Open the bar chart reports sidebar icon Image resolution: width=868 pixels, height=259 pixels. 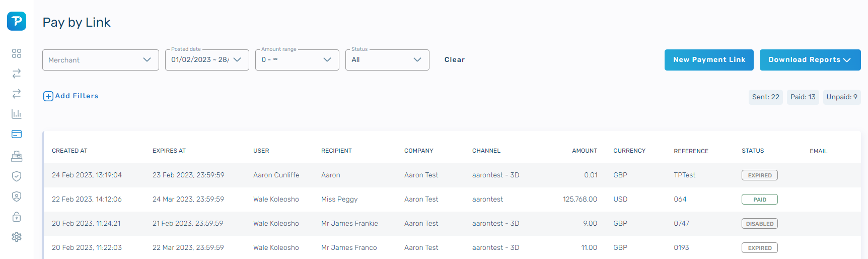click(17, 114)
